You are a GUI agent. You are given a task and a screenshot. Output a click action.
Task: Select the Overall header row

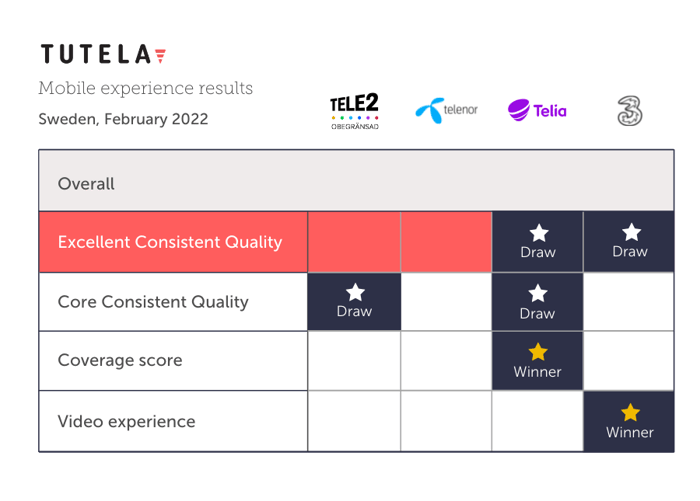click(356, 181)
